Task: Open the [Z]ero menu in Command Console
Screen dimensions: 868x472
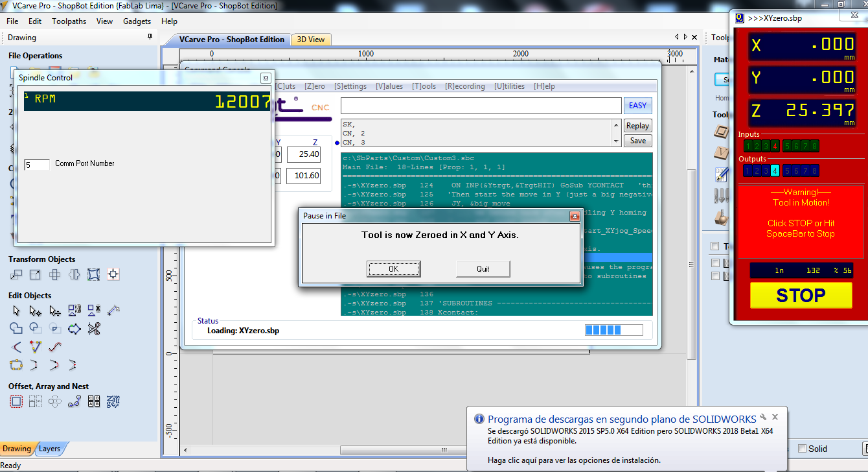Action: [x=315, y=86]
